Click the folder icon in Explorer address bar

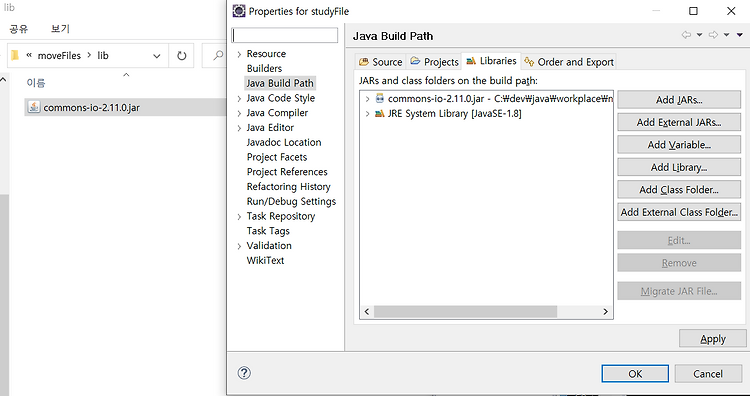pos(15,55)
